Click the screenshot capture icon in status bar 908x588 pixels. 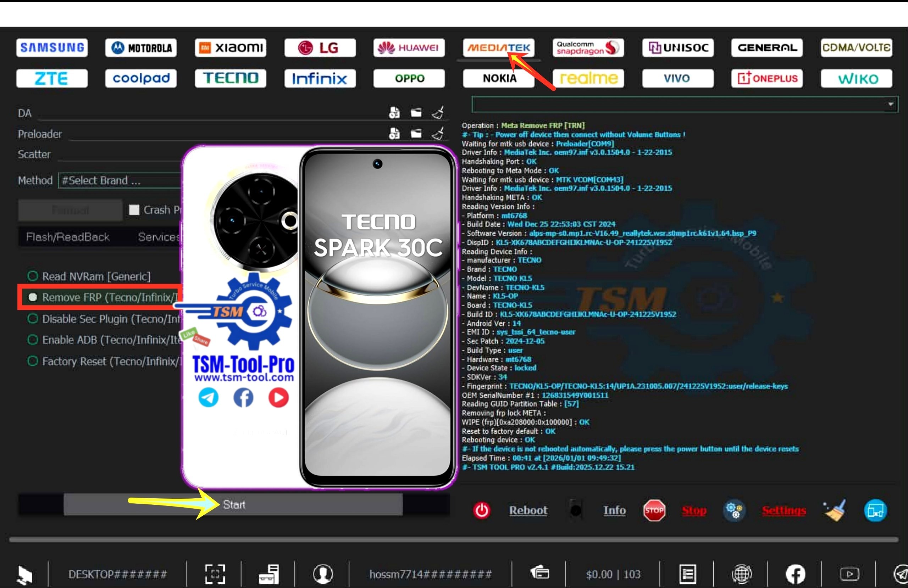[x=215, y=574]
